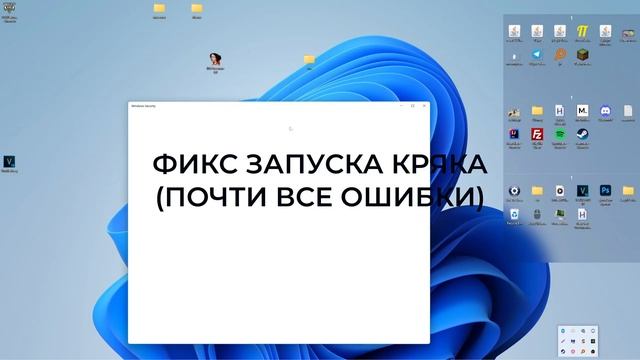Screen dimensions: 640x360
Task: Launch the M. black-and-white icon
Action: pos(582,111)
